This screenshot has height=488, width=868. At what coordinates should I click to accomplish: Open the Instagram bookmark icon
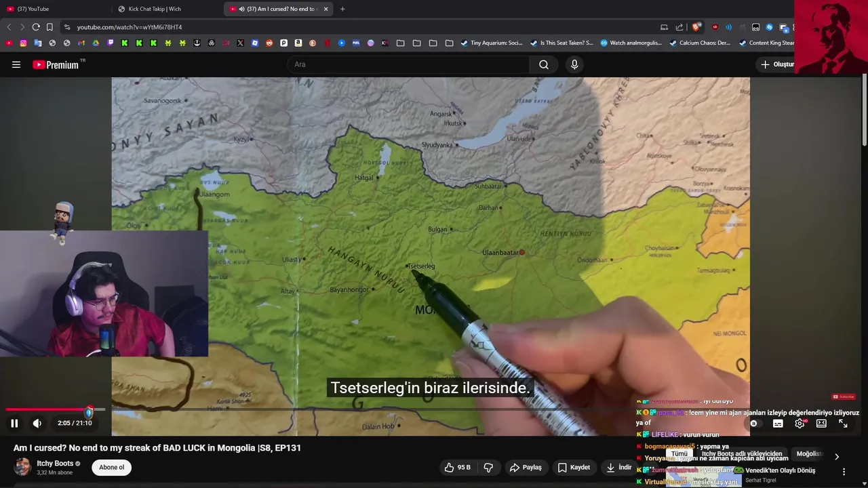pyautogui.click(x=23, y=43)
